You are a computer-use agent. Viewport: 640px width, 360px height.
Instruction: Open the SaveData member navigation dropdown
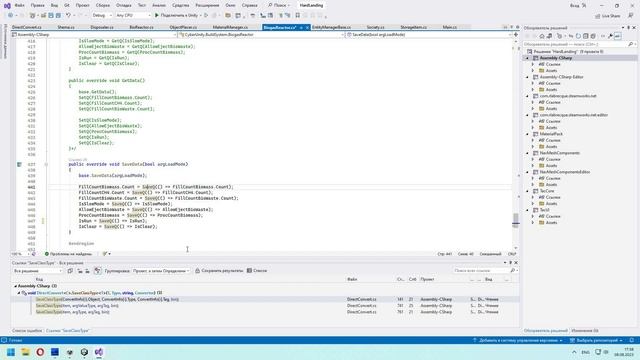tap(428, 35)
